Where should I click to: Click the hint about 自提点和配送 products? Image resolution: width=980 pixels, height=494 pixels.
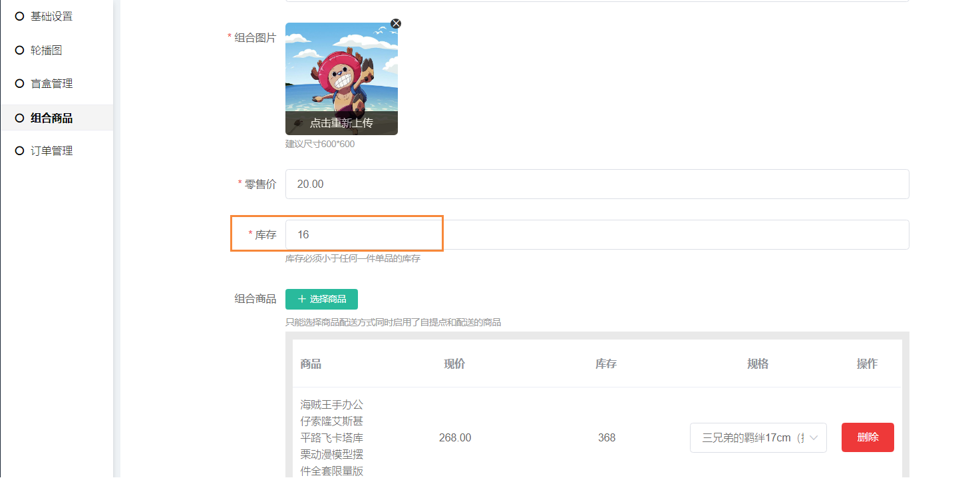[393, 322]
